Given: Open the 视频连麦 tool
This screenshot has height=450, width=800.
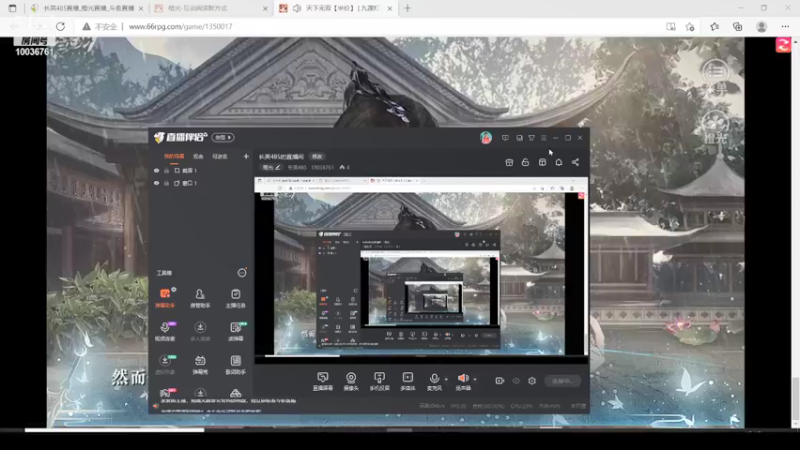Looking at the screenshot, I should click(165, 331).
